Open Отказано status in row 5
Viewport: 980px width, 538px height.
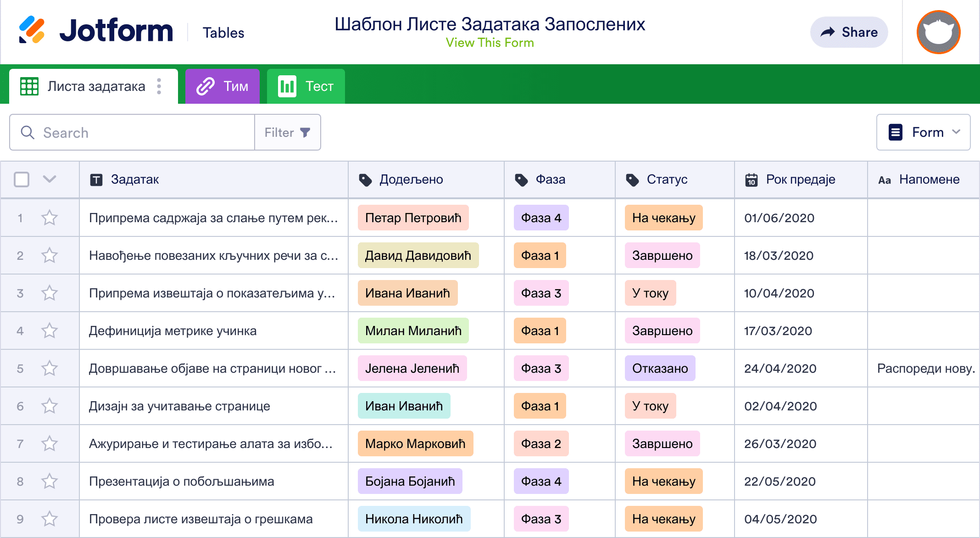[660, 368]
